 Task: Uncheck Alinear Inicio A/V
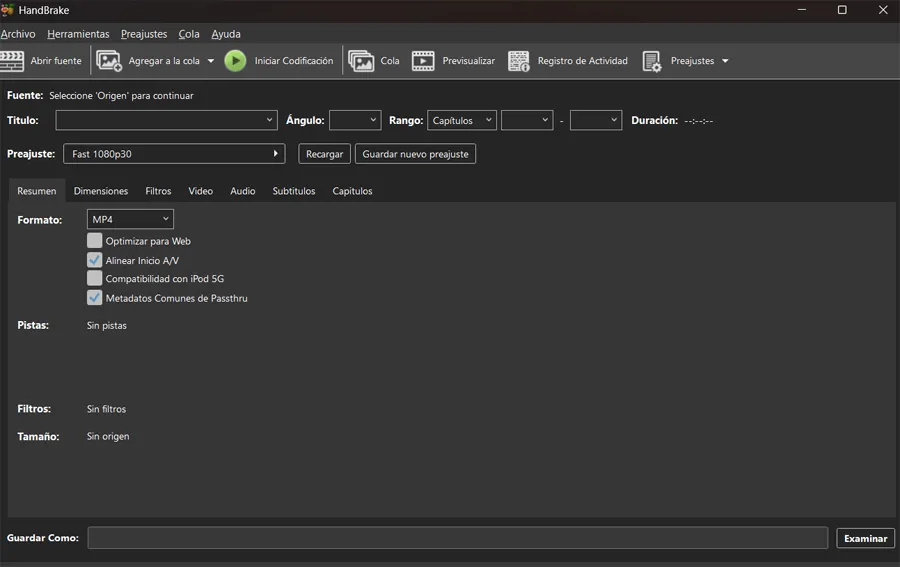click(x=95, y=260)
